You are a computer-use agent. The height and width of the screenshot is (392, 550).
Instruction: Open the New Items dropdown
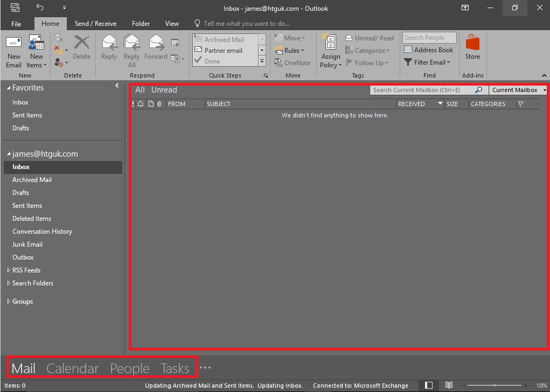point(37,61)
